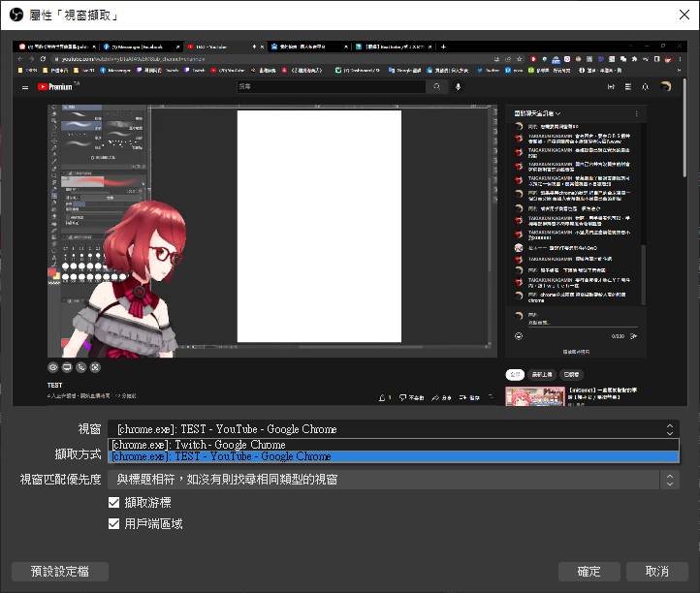Image resolution: width=700 pixels, height=593 pixels.
Task: Click the Chrome back arrow in preview
Action: tap(20, 59)
